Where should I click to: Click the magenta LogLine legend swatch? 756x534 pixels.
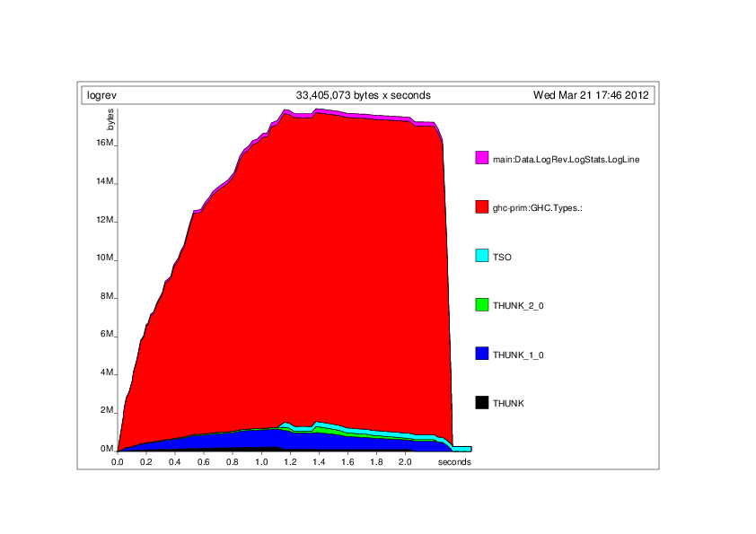pyautogui.click(x=481, y=158)
